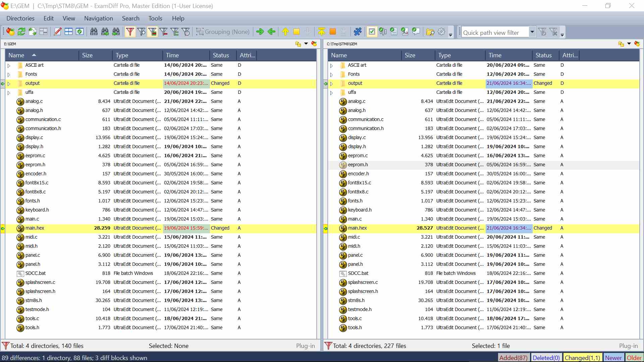
Task: Open the Tools menu
Action: (155, 18)
